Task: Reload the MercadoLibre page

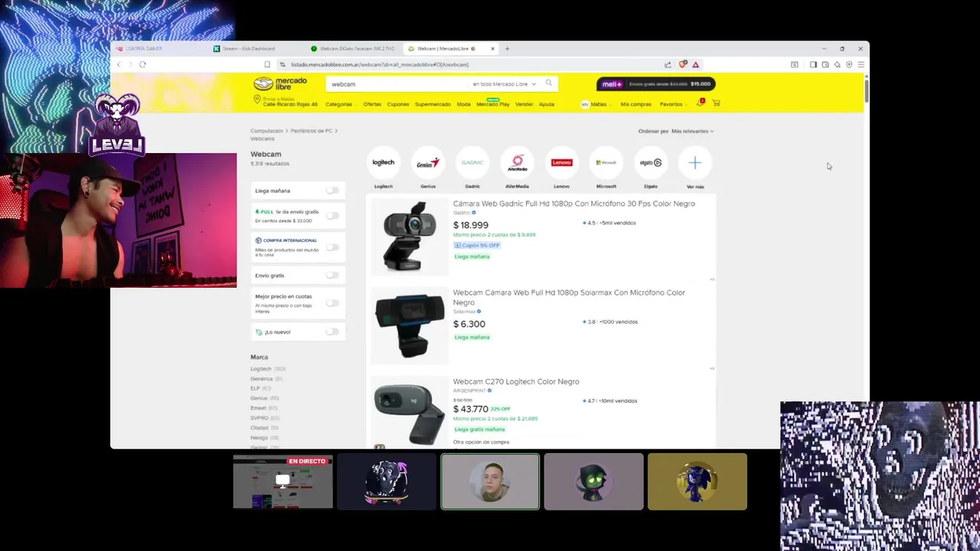Action: [x=142, y=64]
